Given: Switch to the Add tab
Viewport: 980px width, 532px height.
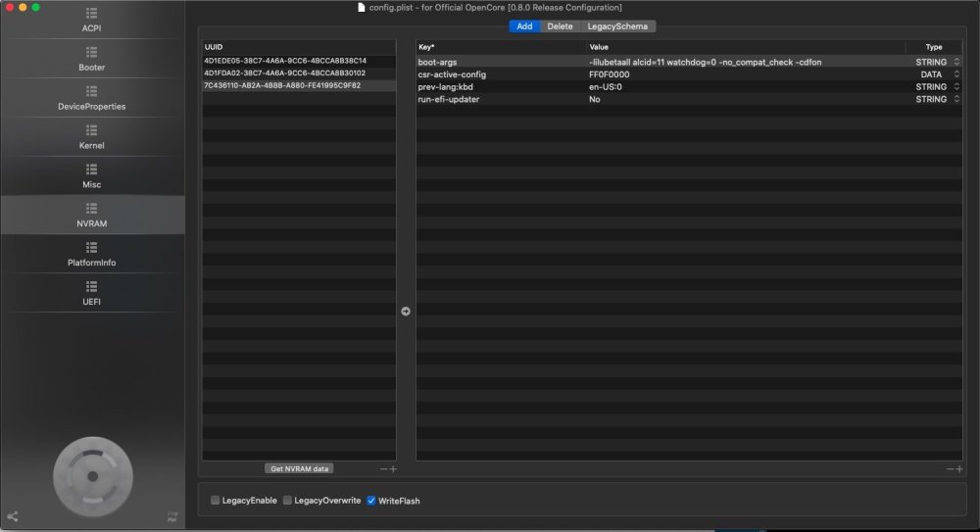Looking at the screenshot, I should pyautogui.click(x=524, y=26).
